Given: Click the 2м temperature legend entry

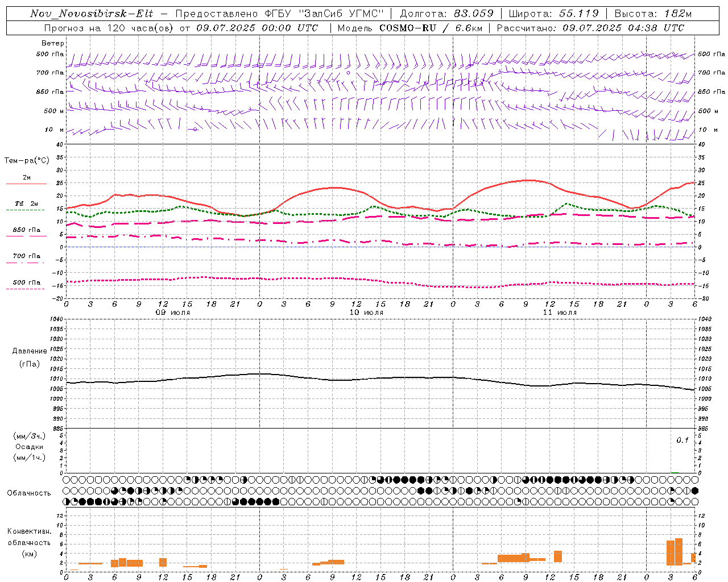Looking at the screenshot, I should (x=27, y=177).
